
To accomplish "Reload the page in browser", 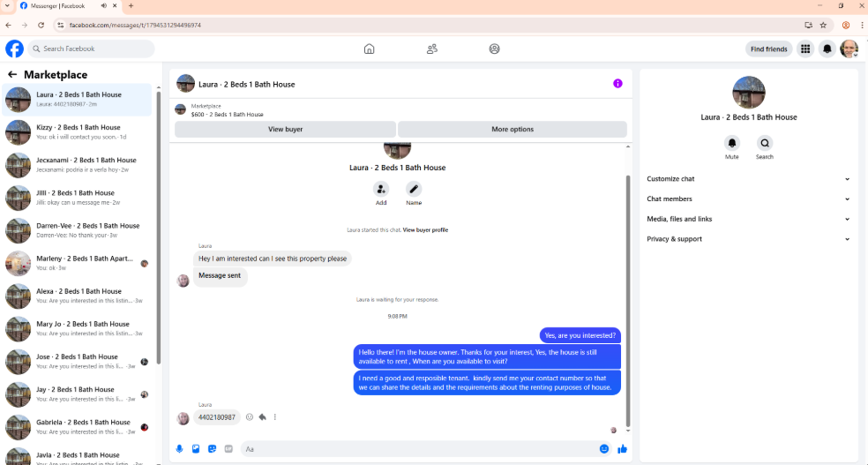I will pyautogui.click(x=41, y=25).
